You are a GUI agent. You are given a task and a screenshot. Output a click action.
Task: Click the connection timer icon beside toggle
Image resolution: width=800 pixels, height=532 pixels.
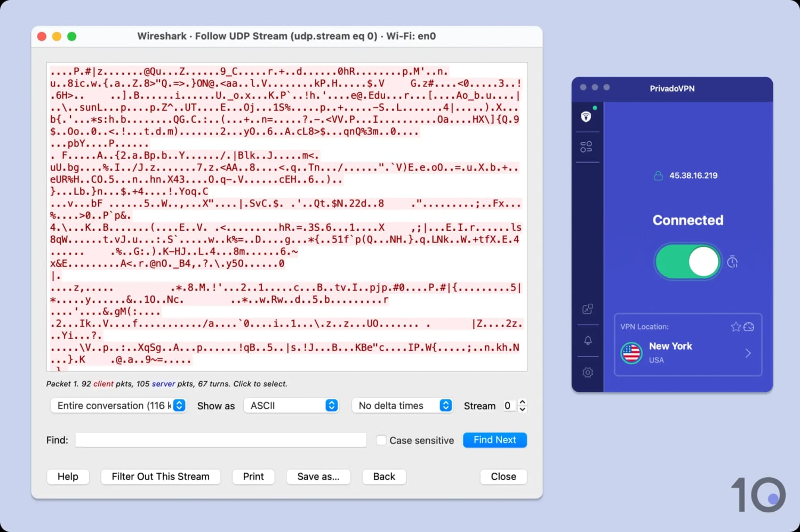point(733,261)
